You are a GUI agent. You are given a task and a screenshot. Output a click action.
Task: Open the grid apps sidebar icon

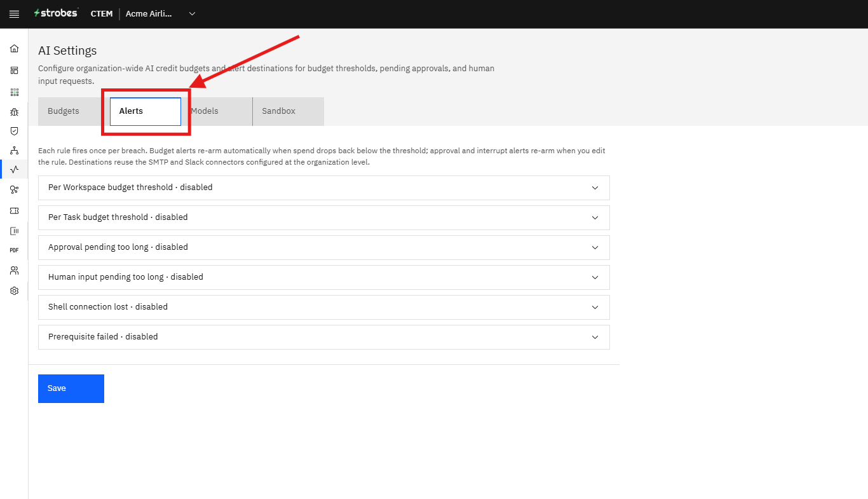(14, 92)
